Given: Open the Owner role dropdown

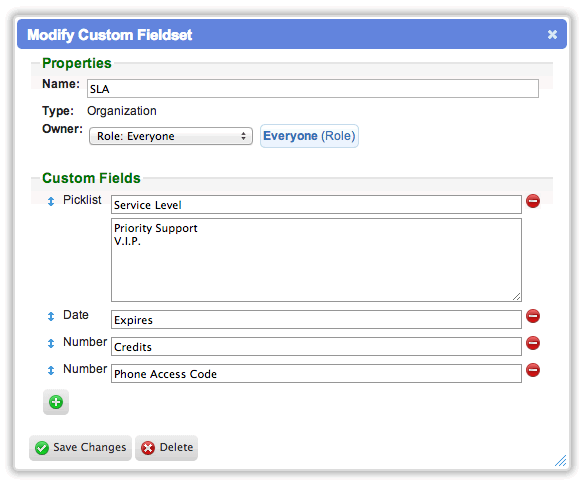Looking at the screenshot, I should (171, 136).
